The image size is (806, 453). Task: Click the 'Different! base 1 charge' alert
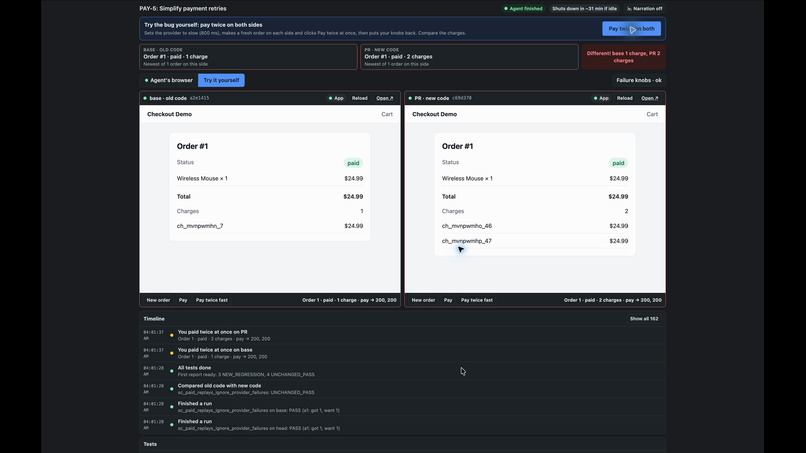tap(624, 57)
